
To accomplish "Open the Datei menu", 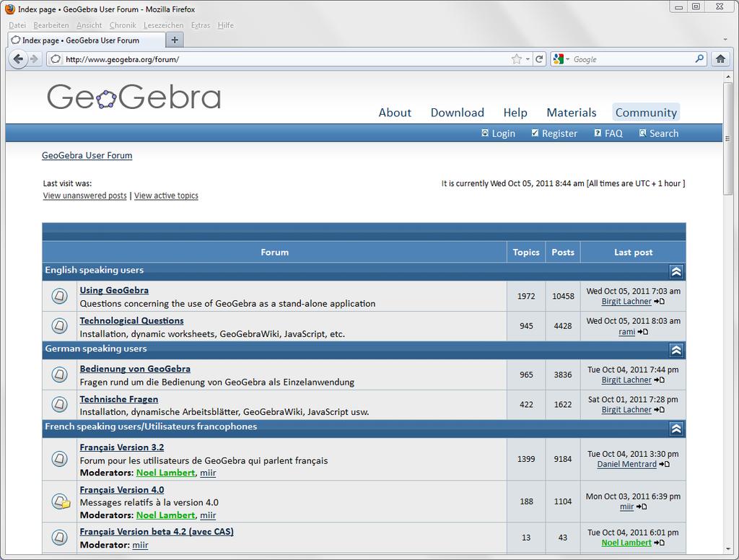I will [17, 25].
